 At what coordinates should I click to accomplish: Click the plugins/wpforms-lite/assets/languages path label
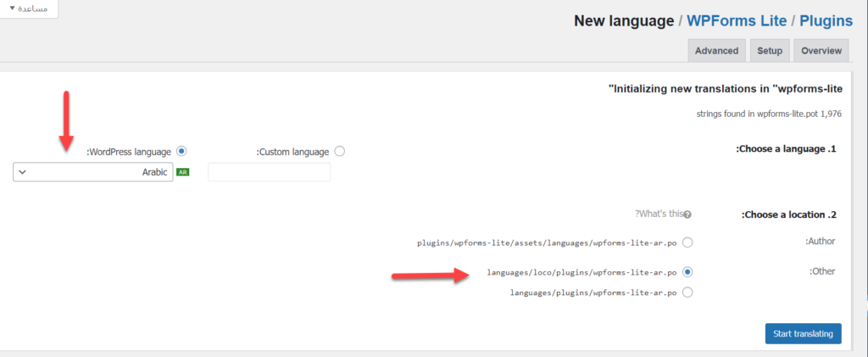pos(547,242)
